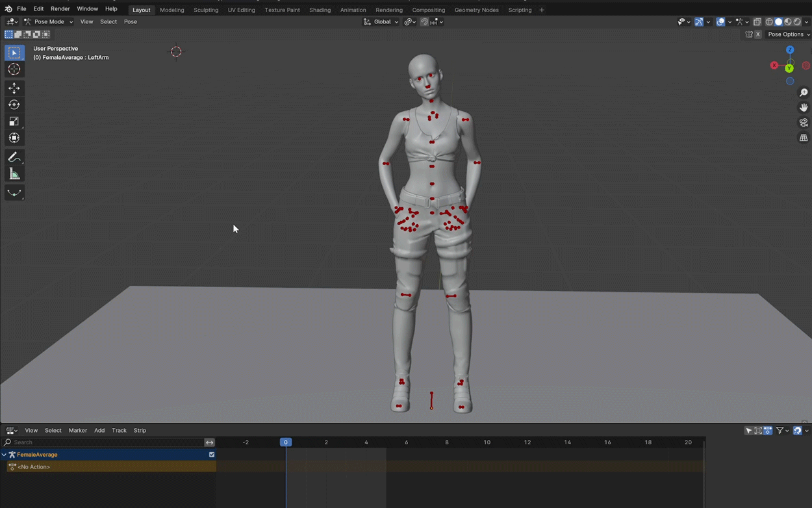Collapse the FemaleAverage tree entry

[5, 455]
